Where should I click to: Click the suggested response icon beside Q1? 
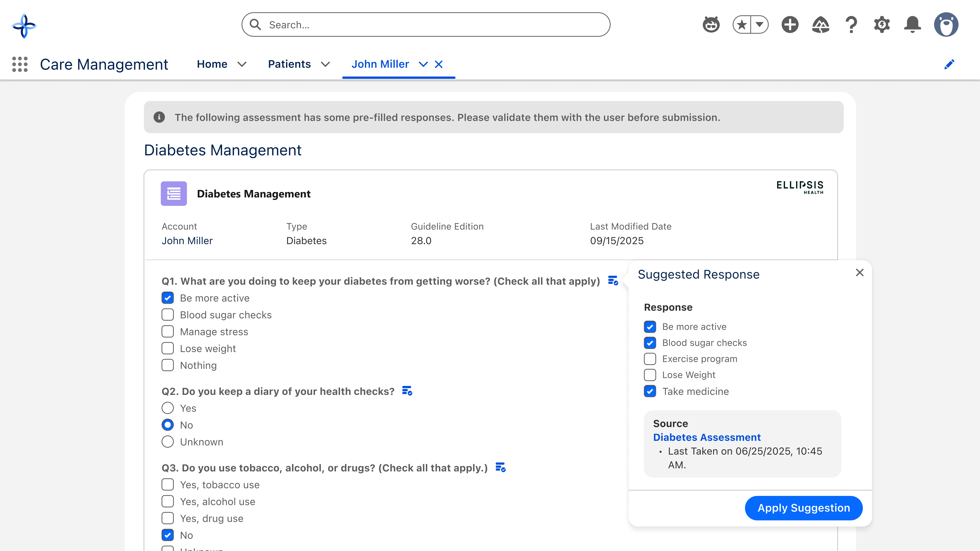[612, 281]
